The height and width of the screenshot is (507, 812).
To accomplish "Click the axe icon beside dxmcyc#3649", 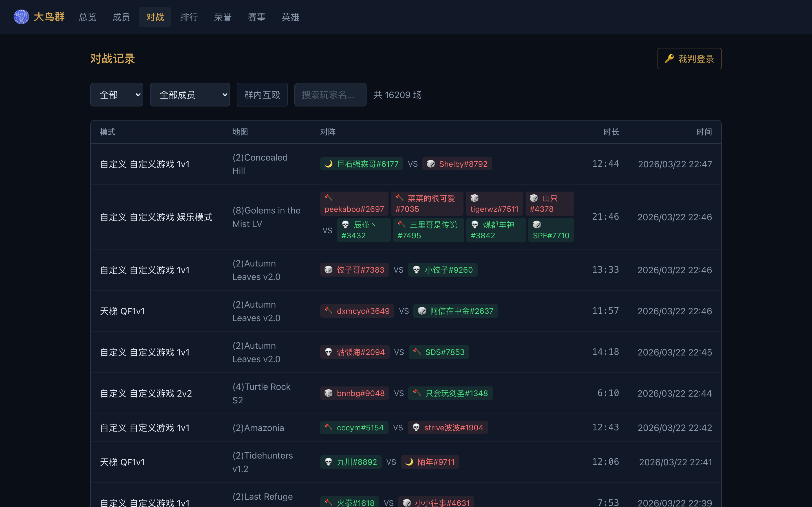I will point(328,310).
